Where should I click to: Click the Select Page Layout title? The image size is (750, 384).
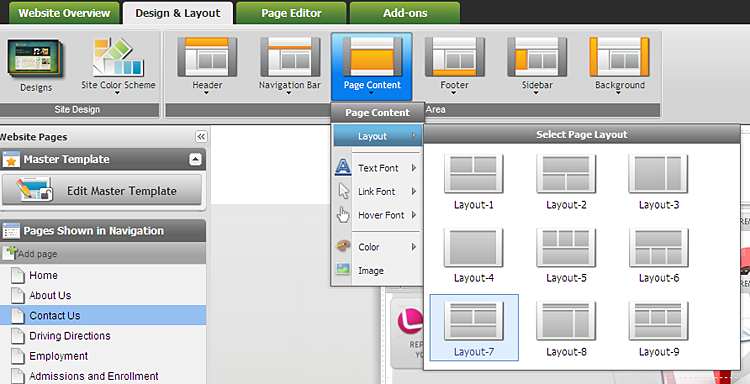tap(581, 134)
